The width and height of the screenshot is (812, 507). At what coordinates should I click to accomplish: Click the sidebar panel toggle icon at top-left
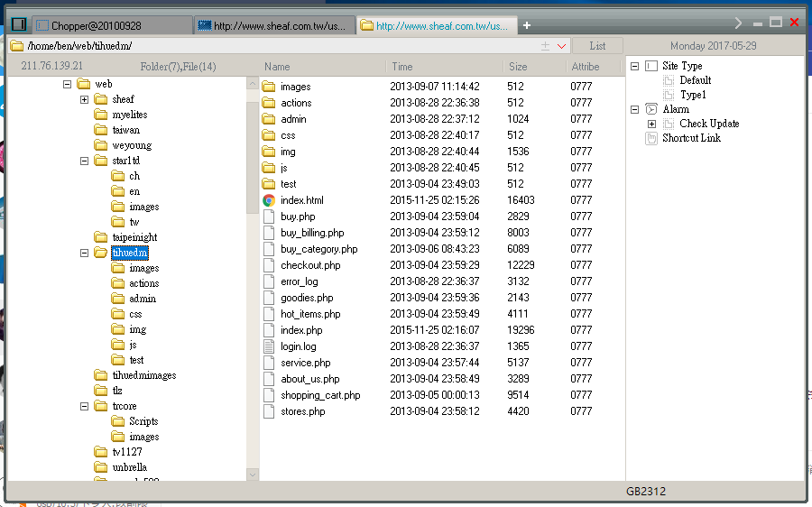coord(19,24)
